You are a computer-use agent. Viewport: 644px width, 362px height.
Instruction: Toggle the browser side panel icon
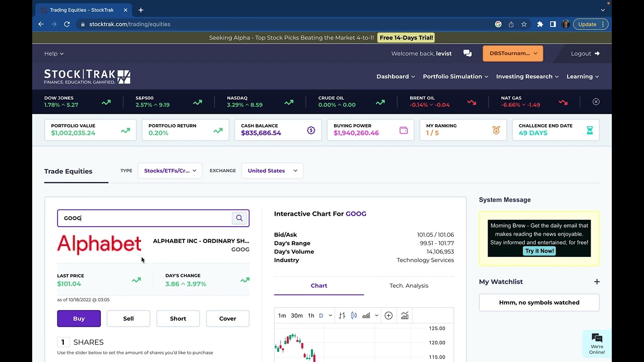[x=552, y=24]
